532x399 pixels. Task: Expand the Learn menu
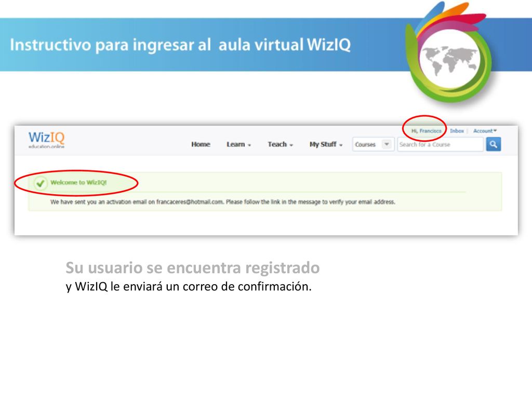(x=238, y=144)
